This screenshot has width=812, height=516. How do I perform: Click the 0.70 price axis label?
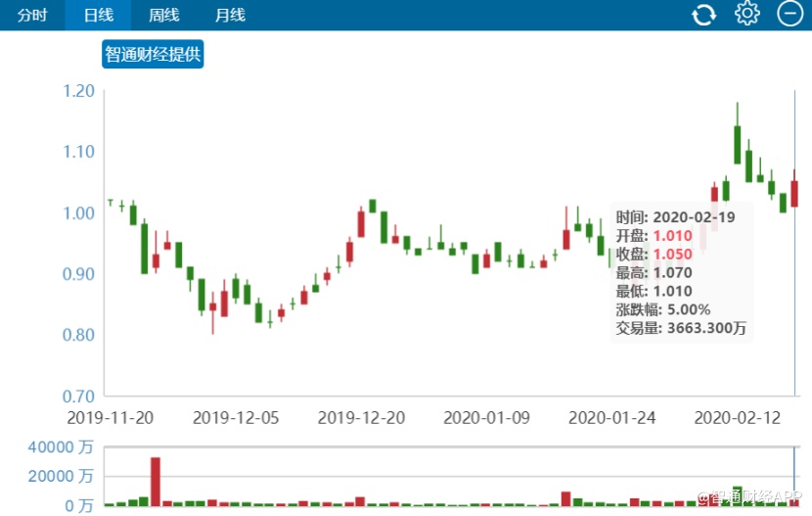tap(78, 397)
